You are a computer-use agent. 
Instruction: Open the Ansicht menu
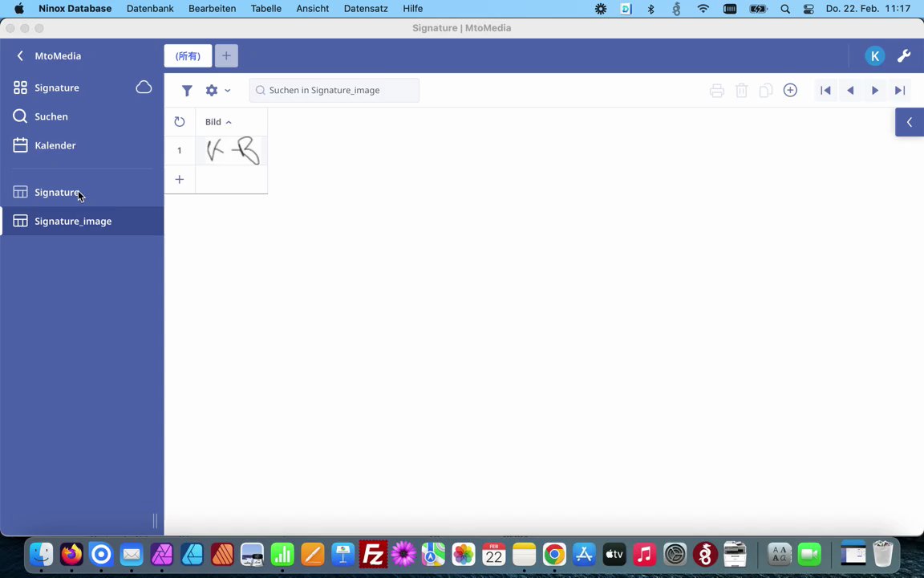313,9
